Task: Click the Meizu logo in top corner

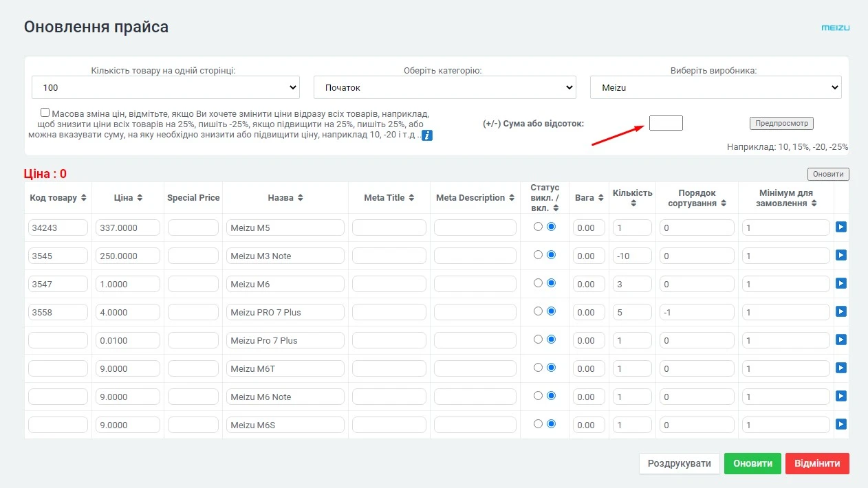Action: pos(835,27)
